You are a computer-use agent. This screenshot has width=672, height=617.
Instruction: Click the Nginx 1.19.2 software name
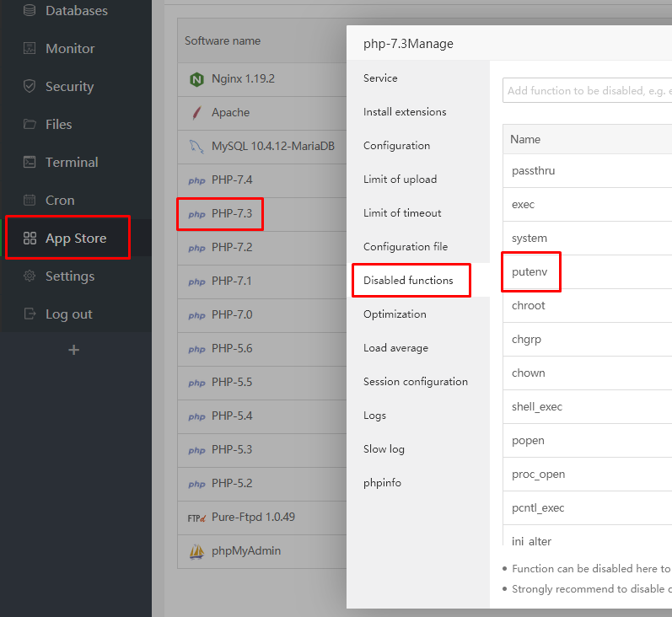(243, 79)
